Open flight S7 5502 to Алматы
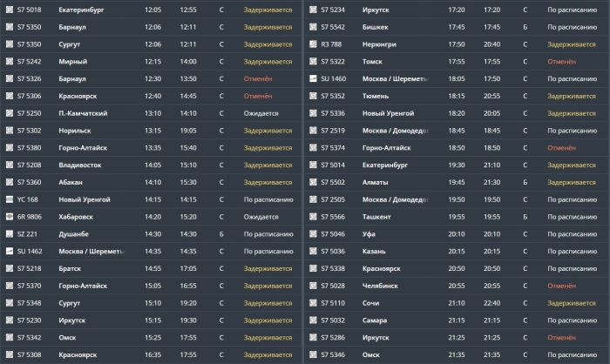 click(333, 182)
